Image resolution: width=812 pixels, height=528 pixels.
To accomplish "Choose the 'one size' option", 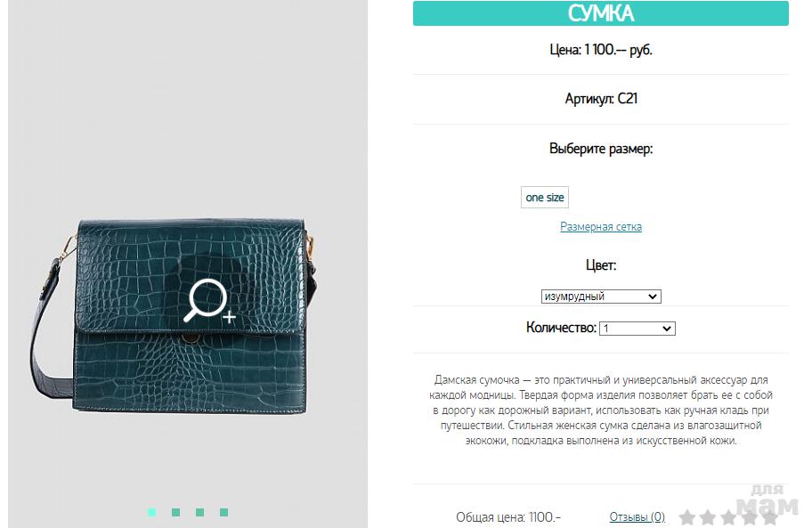I will [x=545, y=198].
